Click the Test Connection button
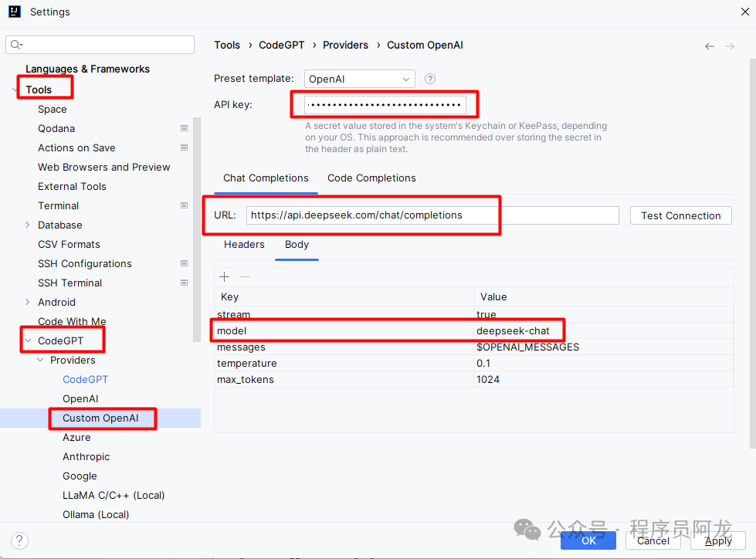This screenshot has width=756, height=559. (x=681, y=215)
